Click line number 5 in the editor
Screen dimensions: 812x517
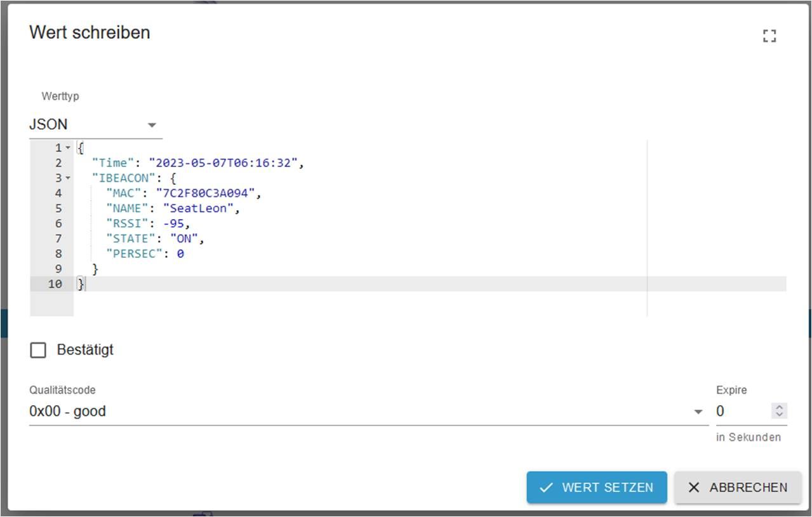[58, 208]
